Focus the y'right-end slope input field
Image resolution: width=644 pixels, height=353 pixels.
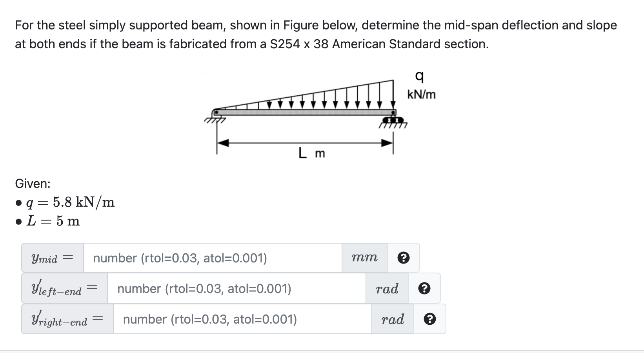(x=242, y=319)
